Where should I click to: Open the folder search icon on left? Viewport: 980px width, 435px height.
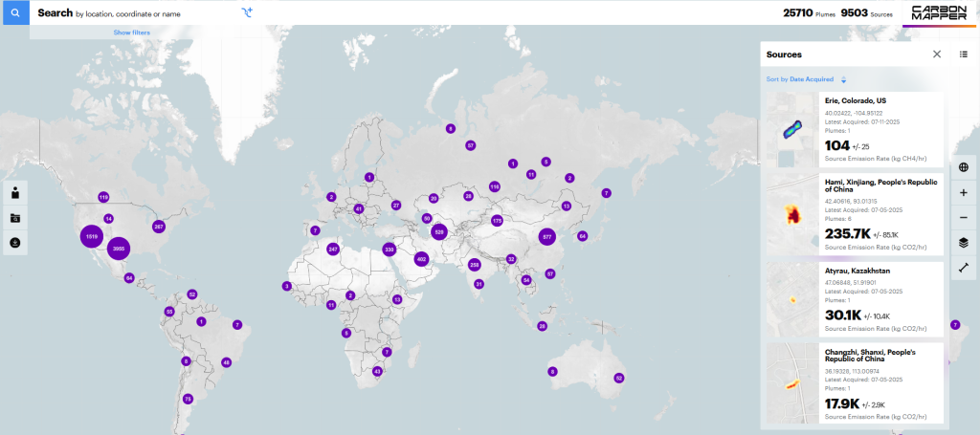[x=15, y=218]
